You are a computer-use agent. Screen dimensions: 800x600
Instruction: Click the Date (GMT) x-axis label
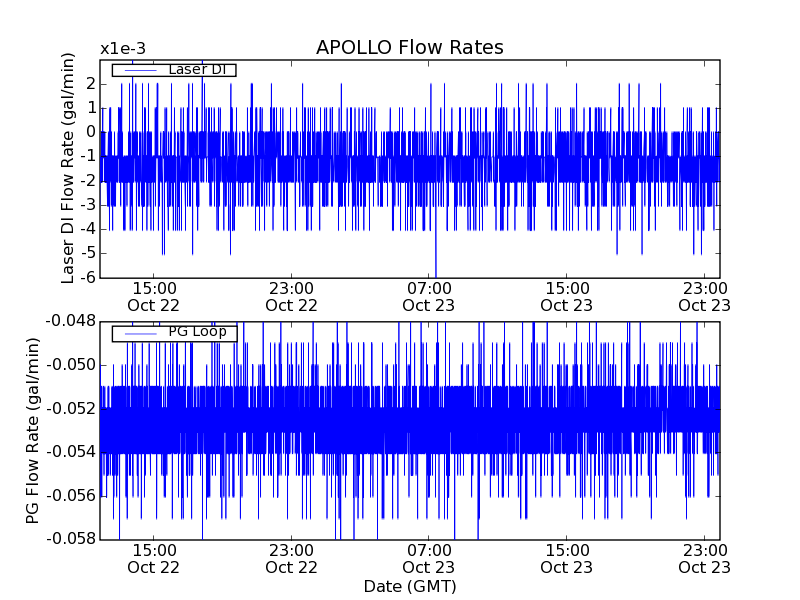coord(409,586)
